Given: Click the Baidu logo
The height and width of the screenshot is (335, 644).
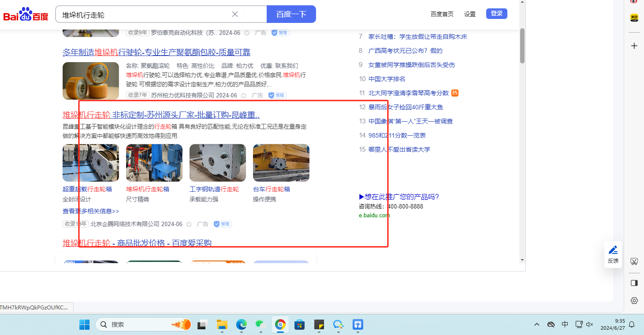Looking at the screenshot, I should click(x=26, y=15).
